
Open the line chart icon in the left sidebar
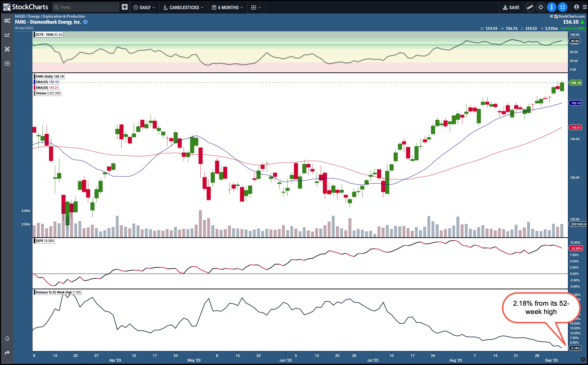7,35
